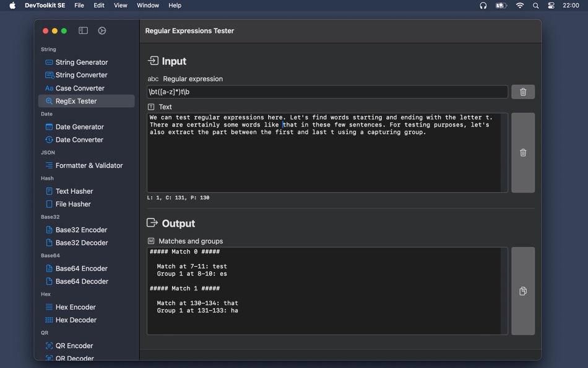Open macOS Control Center from menu bar
This screenshot has width=588, height=368.
[x=551, y=5]
